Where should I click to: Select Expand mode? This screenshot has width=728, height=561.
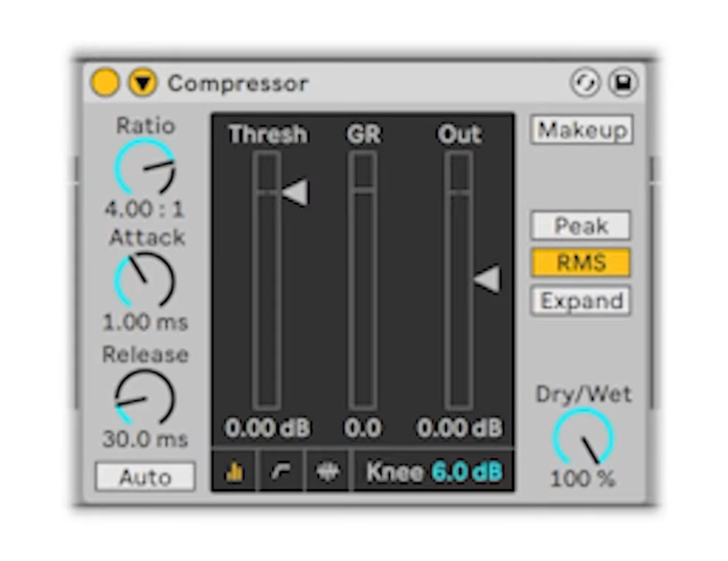[581, 301]
